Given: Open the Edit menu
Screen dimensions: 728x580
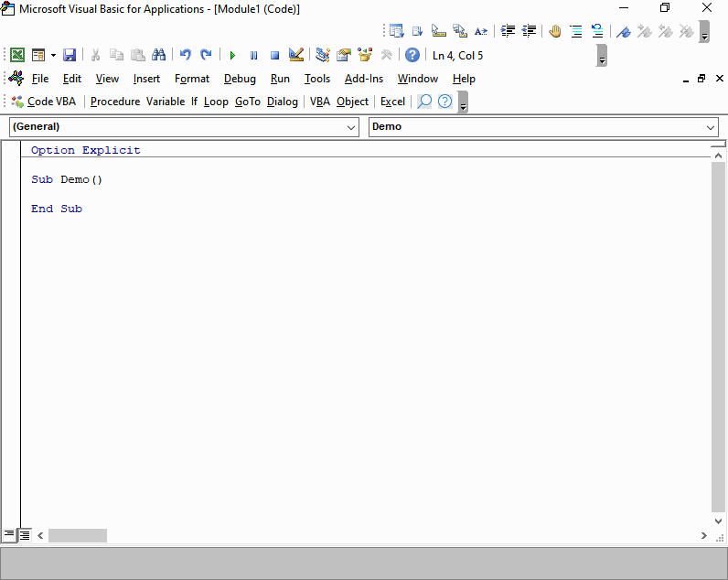Looking at the screenshot, I should 72,79.
